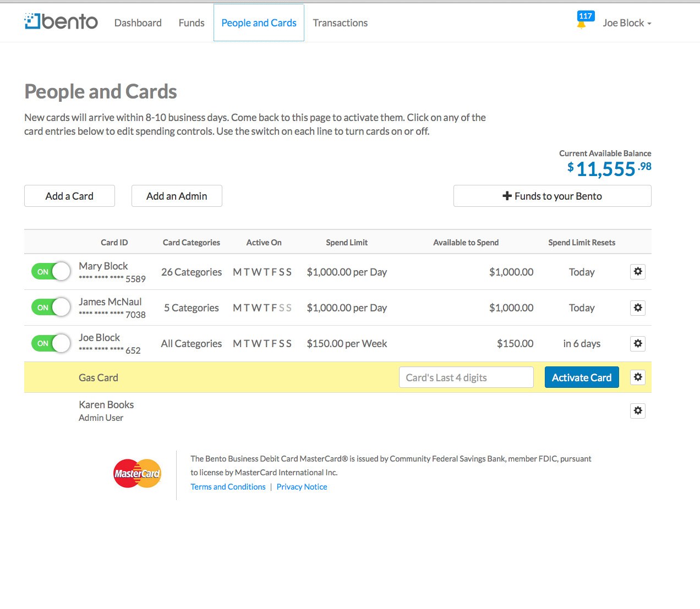Open the notification bell showing 117
700x609 pixels.
click(x=583, y=20)
